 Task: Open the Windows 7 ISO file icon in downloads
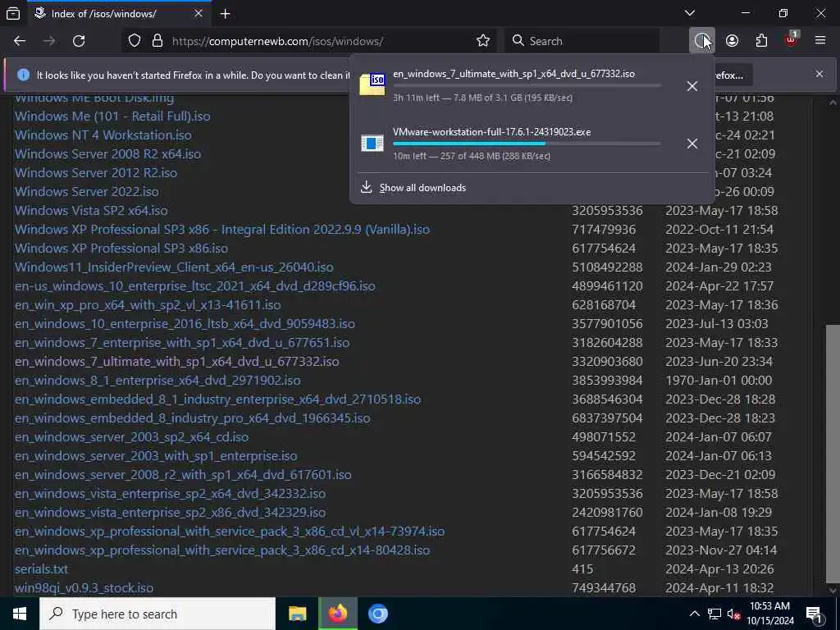point(372,84)
